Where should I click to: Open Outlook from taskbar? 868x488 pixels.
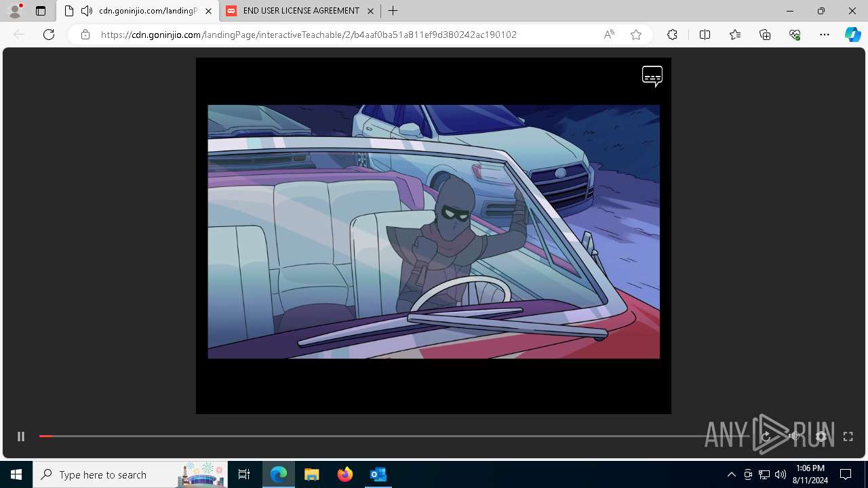[x=378, y=474]
